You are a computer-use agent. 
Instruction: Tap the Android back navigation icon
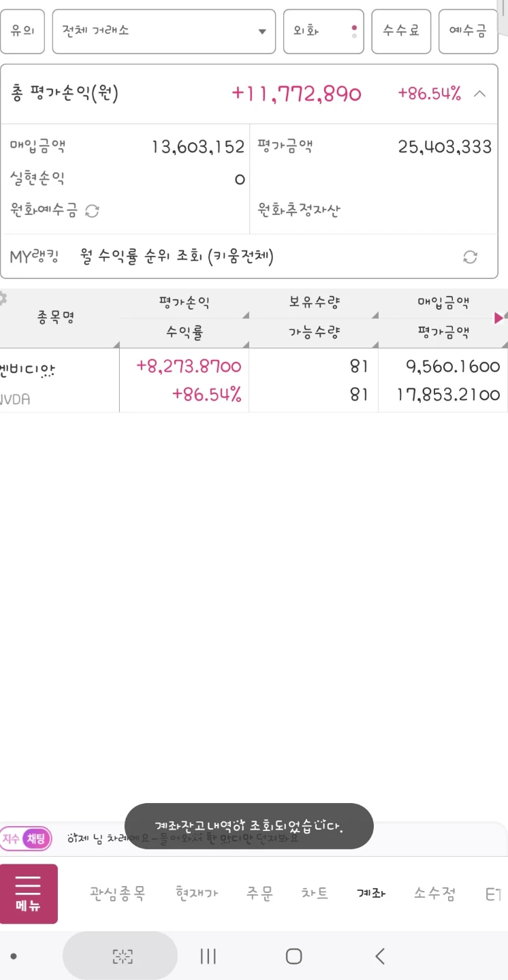coord(380,956)
